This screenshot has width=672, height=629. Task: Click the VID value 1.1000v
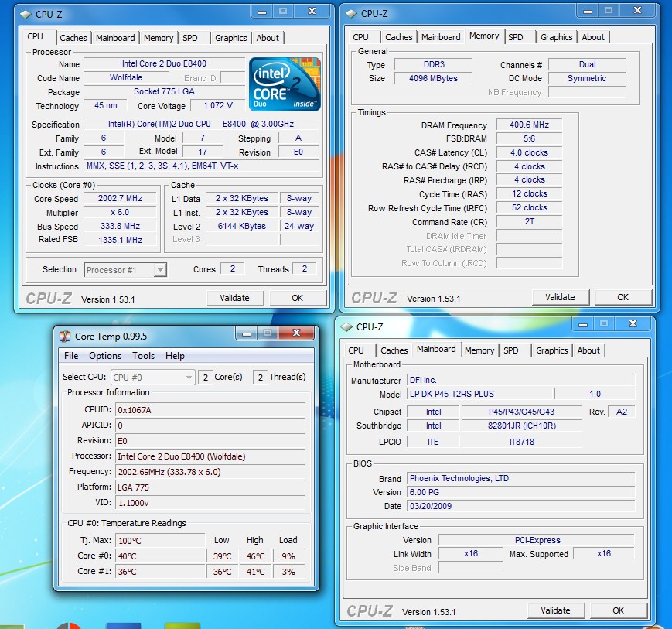pyautogui.click(x=210, y=503)
